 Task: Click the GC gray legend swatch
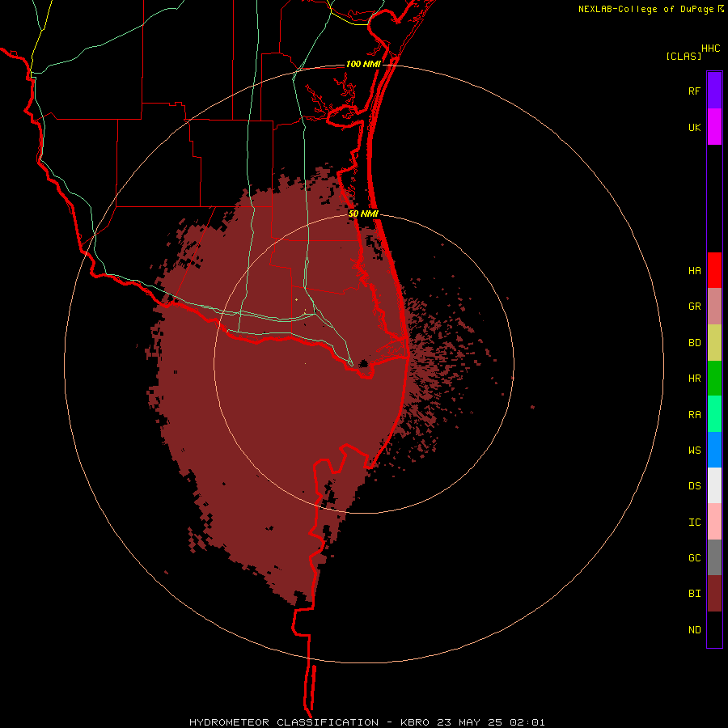click(714, 557)
